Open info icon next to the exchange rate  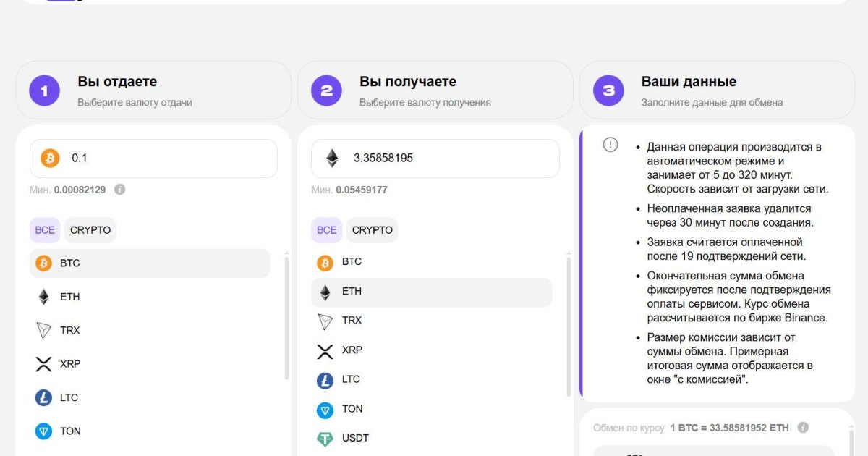tap(803, 428)
